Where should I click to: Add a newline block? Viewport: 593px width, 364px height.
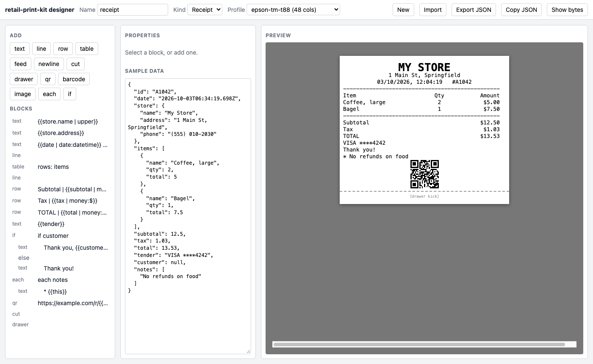pyautogui.click(x=49, y=64)
